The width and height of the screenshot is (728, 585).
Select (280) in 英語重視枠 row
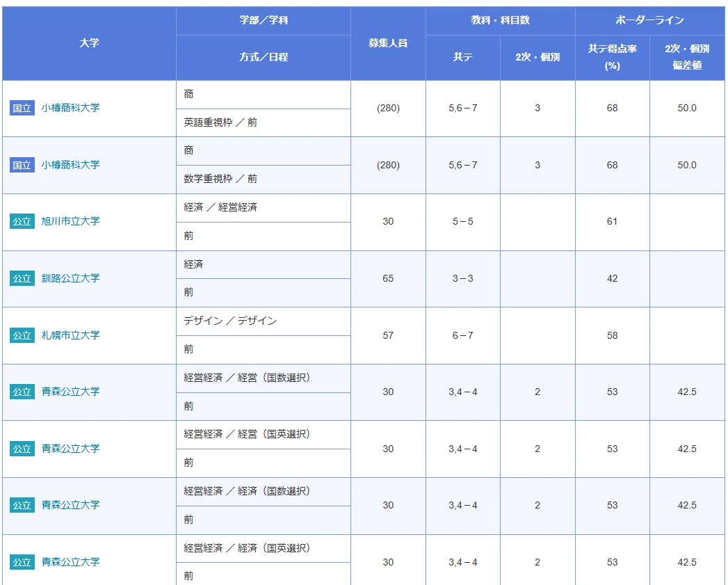pos(388,109)
